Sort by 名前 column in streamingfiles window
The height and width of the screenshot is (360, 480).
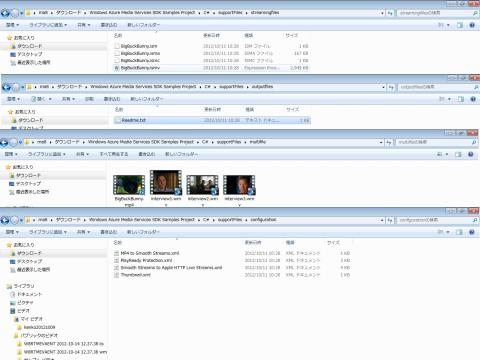coord(118,35)
